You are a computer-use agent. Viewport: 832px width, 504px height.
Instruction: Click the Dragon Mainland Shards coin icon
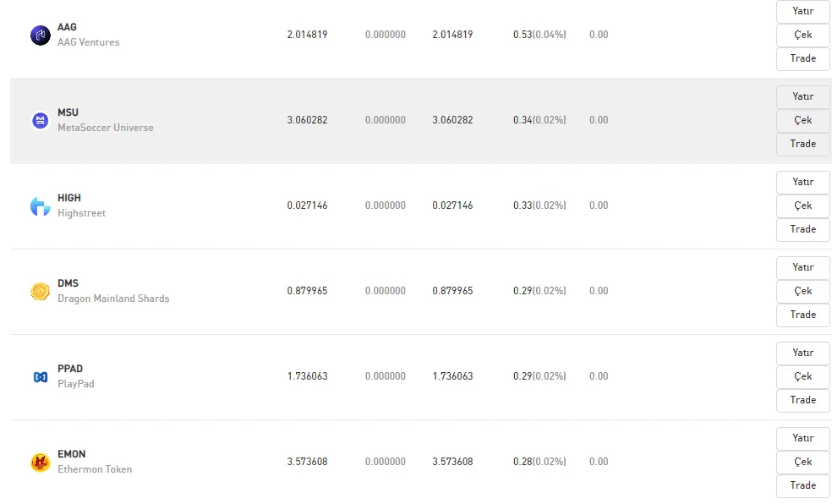tap(41, 291)
